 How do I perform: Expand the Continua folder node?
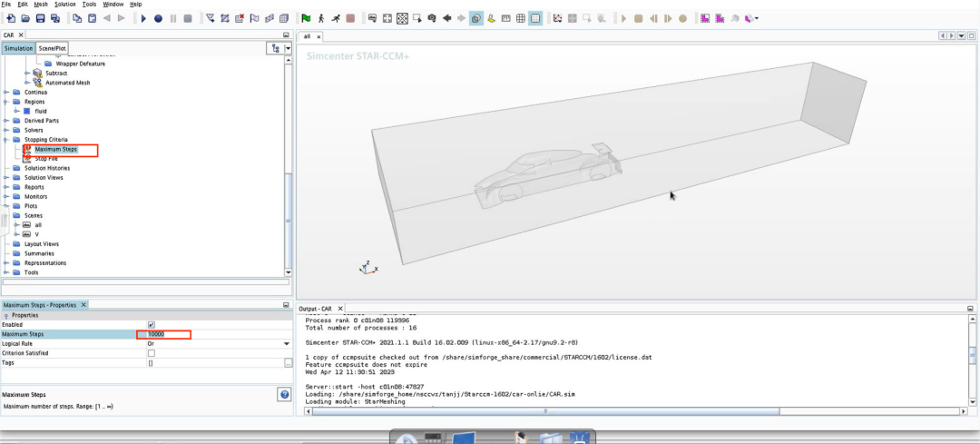(x=7, y=92)
